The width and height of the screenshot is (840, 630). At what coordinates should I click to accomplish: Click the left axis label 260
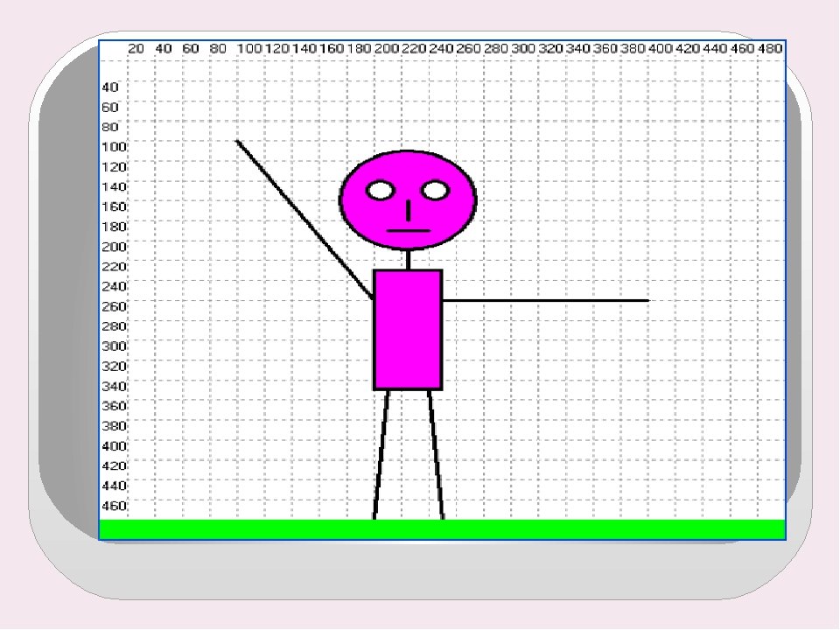point(115,306)
